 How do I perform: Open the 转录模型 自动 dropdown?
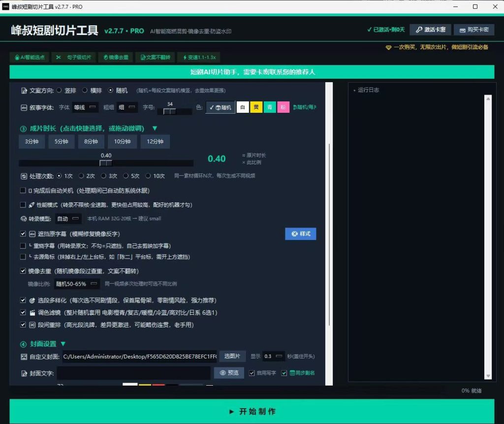68,219
